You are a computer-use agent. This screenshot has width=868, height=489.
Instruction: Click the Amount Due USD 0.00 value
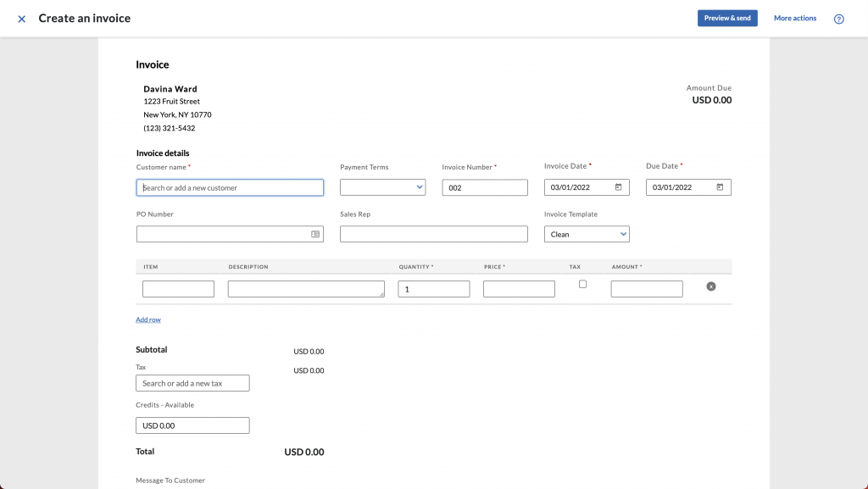[712, 100]
